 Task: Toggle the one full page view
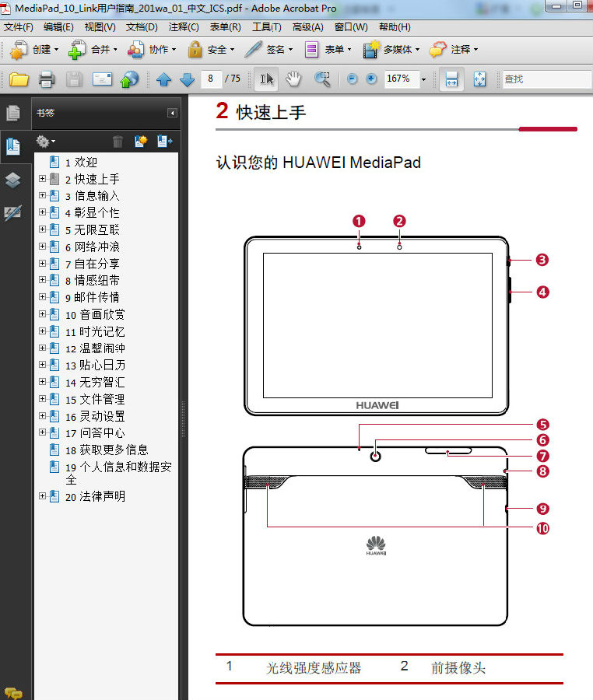479,79
